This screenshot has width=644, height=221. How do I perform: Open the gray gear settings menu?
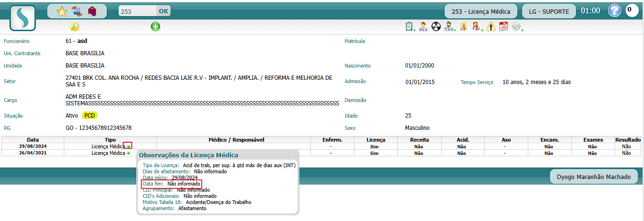pyautogui.click(x=517, y=26)
